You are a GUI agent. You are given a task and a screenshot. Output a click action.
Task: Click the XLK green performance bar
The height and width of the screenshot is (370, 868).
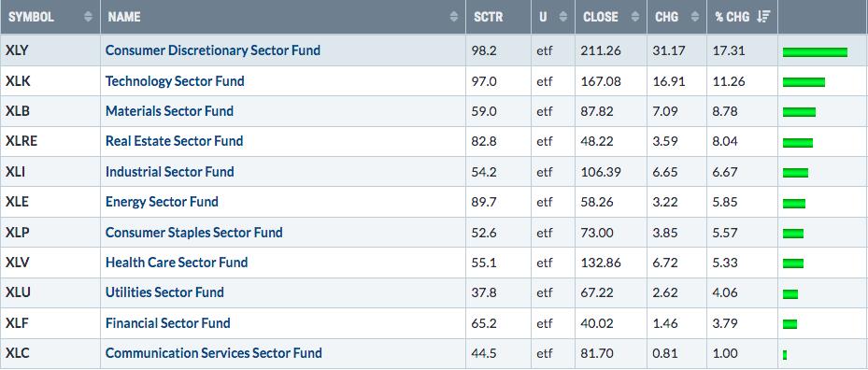click(x=804, y=82)
